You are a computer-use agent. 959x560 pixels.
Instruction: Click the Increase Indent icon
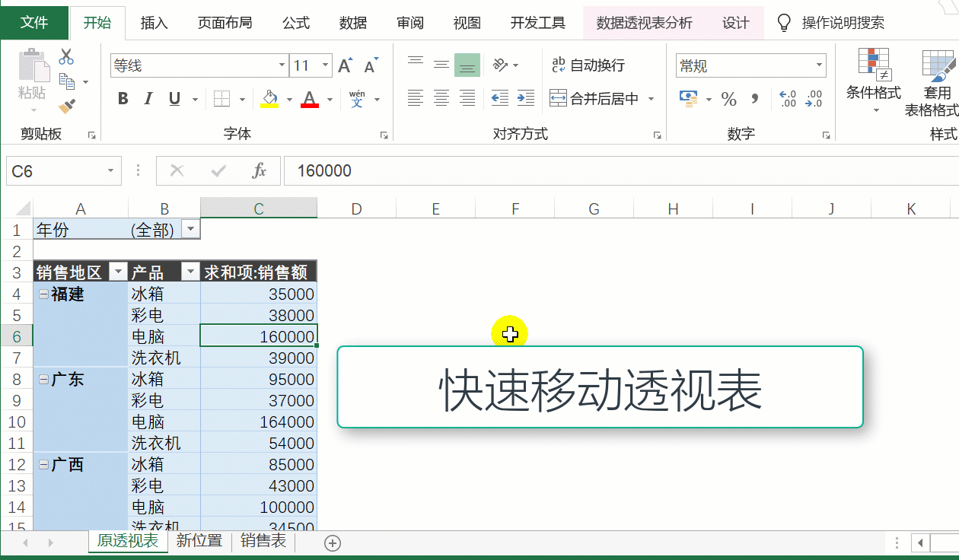525,98
